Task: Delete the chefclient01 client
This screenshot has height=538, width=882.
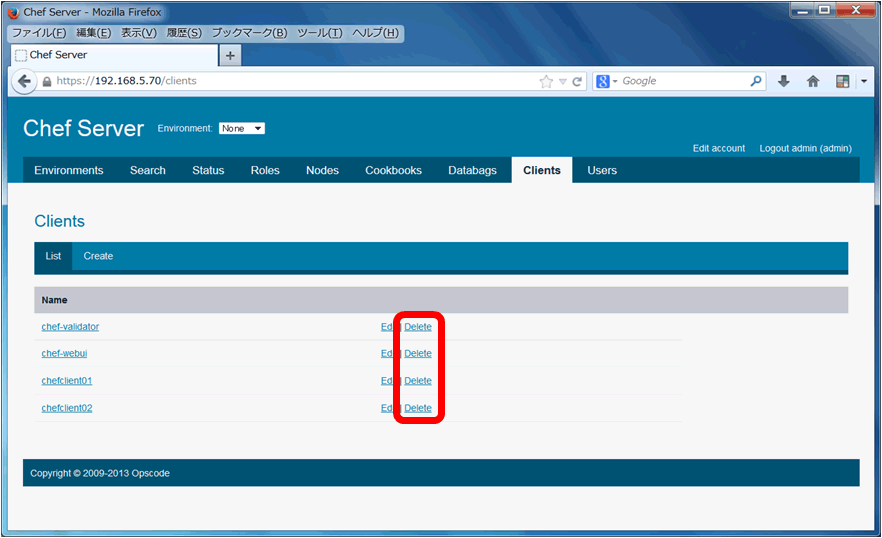Action: pyautogui.click(x=418, y=381)
